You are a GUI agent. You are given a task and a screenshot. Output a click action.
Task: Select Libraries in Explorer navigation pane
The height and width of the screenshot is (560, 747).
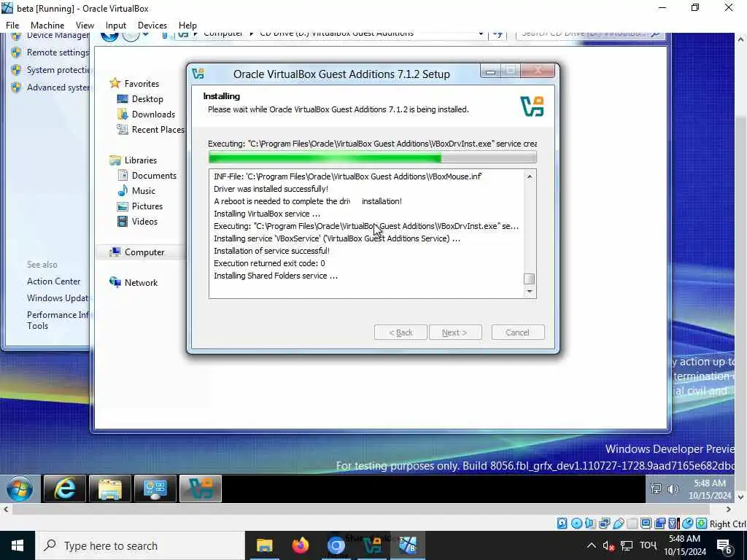point(140,160)
